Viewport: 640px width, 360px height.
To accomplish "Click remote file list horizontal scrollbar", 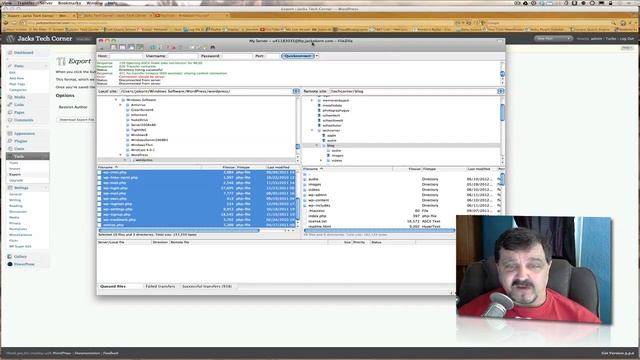I will coord(380,231).
